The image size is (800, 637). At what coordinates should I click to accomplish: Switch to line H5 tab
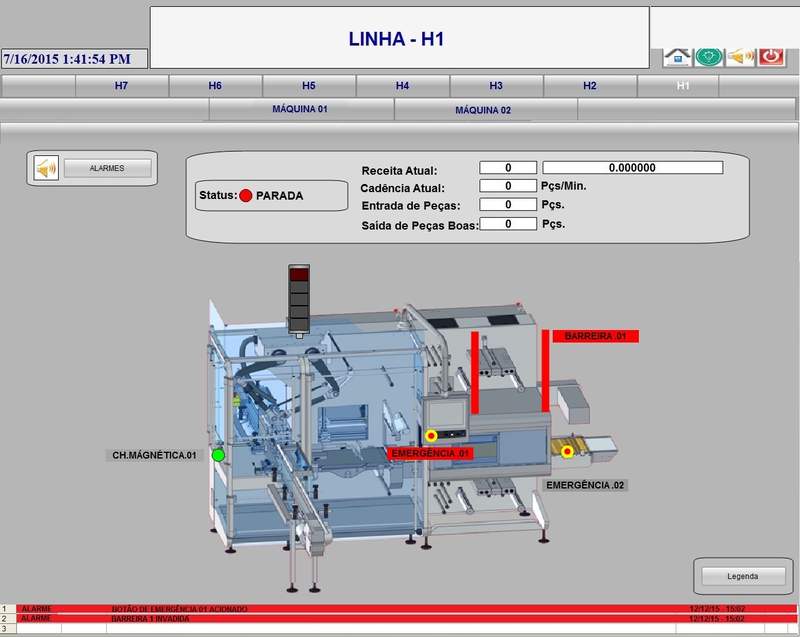[309, 86]
